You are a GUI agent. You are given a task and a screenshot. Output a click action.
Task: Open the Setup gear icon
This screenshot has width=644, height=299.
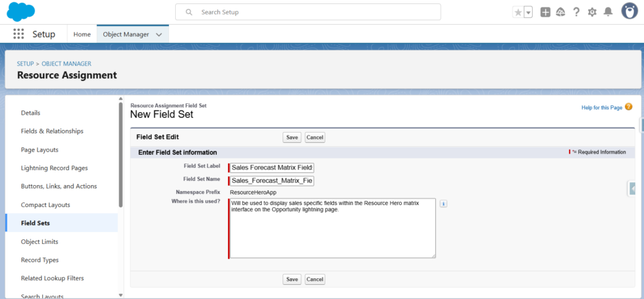point(592,12)
